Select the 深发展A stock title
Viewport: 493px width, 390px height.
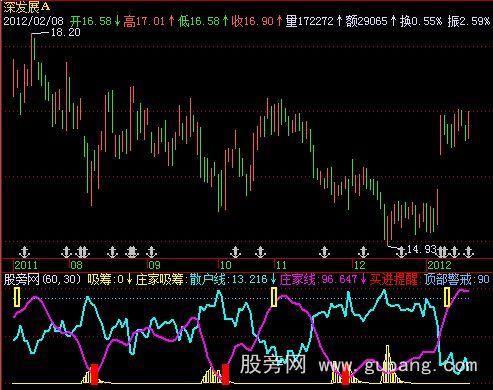click(27, 6)
